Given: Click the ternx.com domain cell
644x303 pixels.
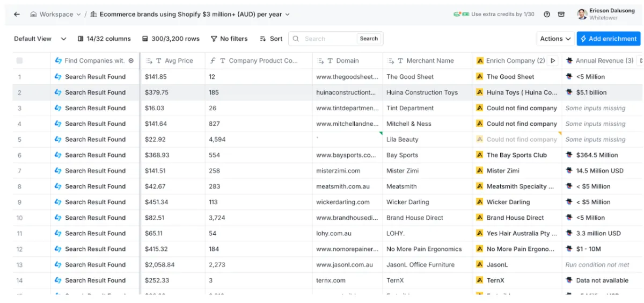Looking at the screenshot, I should pyautogui.click(x=347, y=280).
